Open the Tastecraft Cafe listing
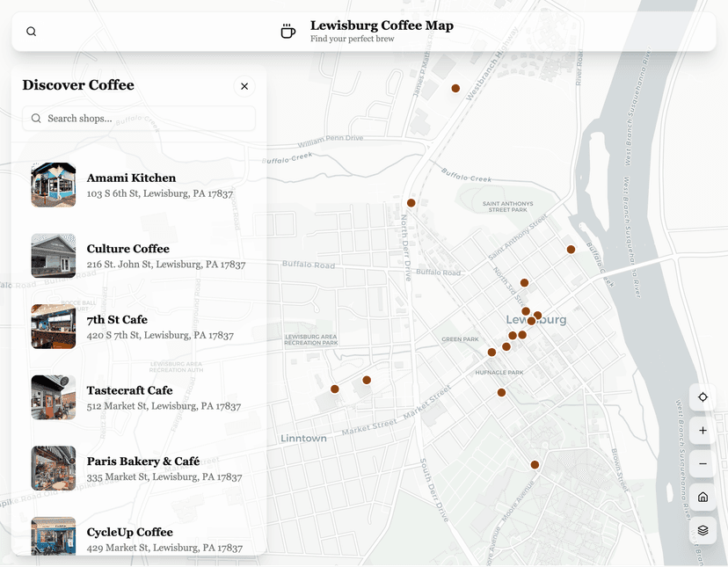Screen dimensions: 728x567 (x=141, y=397)
